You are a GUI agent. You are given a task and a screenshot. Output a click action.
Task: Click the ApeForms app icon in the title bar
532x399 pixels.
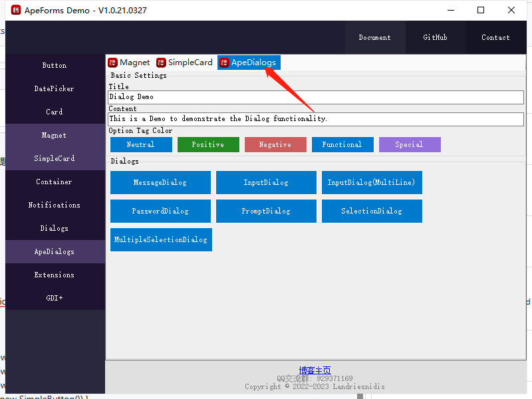(x=9, y=10)
